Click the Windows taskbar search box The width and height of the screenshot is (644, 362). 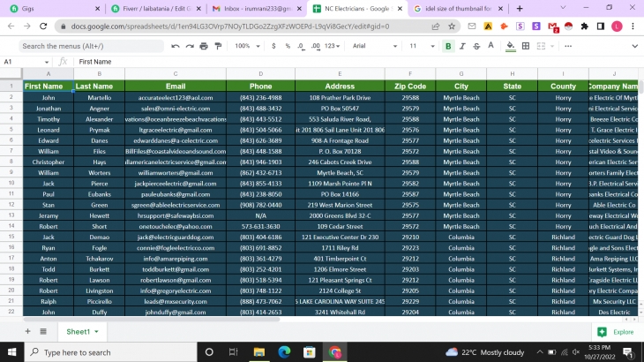coord(111,352)
